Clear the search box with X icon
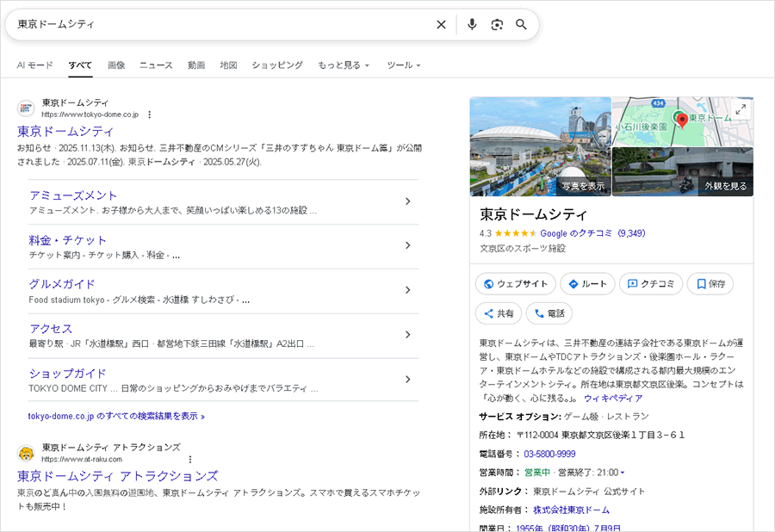 [441, 25]
